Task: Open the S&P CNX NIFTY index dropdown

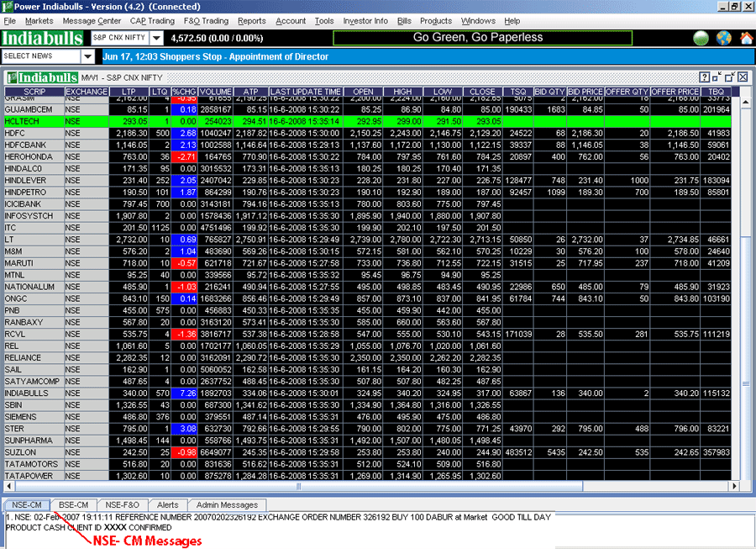Action: (157, 38)
